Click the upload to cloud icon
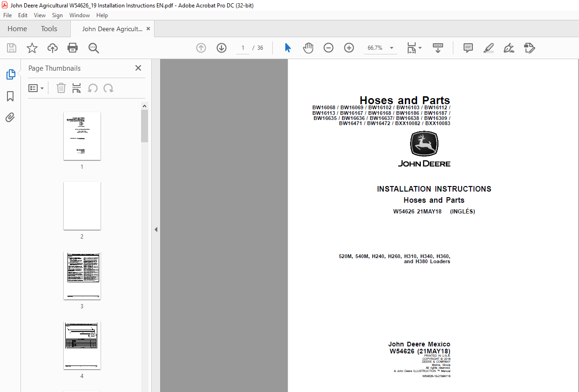 (53, 48)
